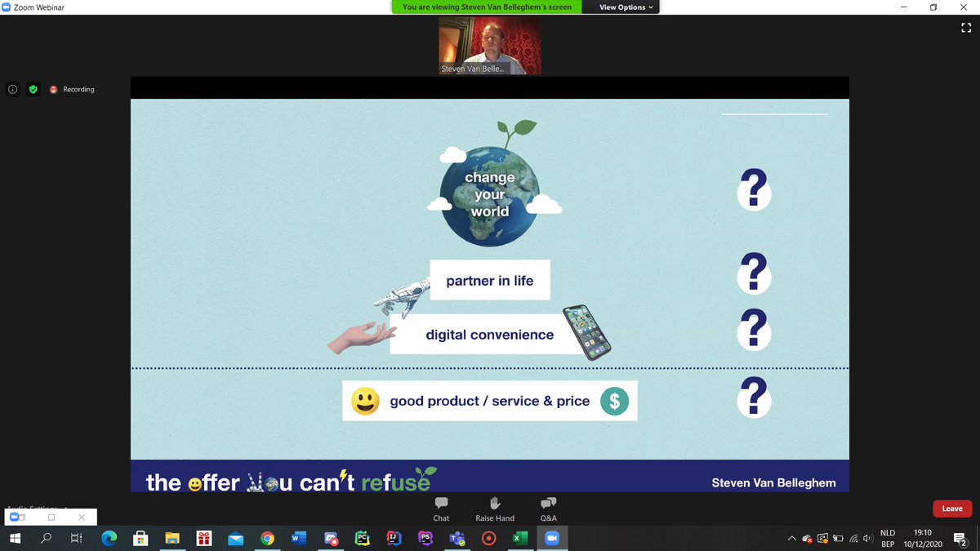The height and width of the screenshot is (551, 980).
Task: Click the Zoom icon in taskbar
Action: click(551, 538)
